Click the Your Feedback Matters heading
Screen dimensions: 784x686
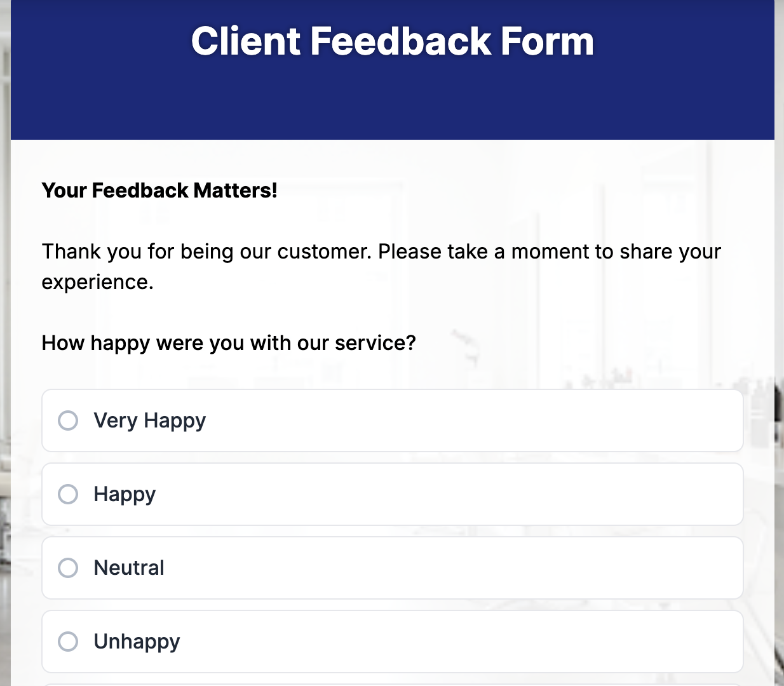click(159, 191)
